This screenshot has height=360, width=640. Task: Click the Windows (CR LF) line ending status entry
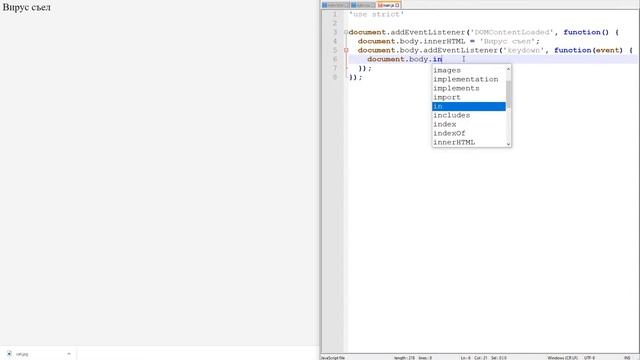point(562,358)
